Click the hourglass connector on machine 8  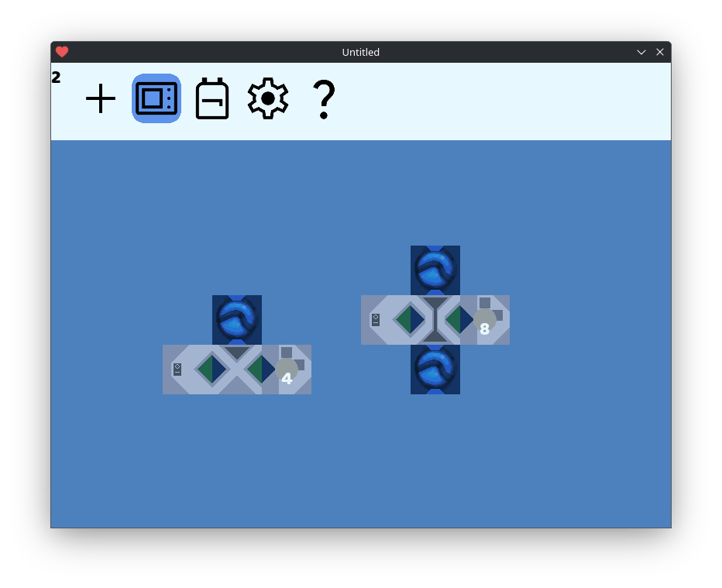click(x=435, y=319)
